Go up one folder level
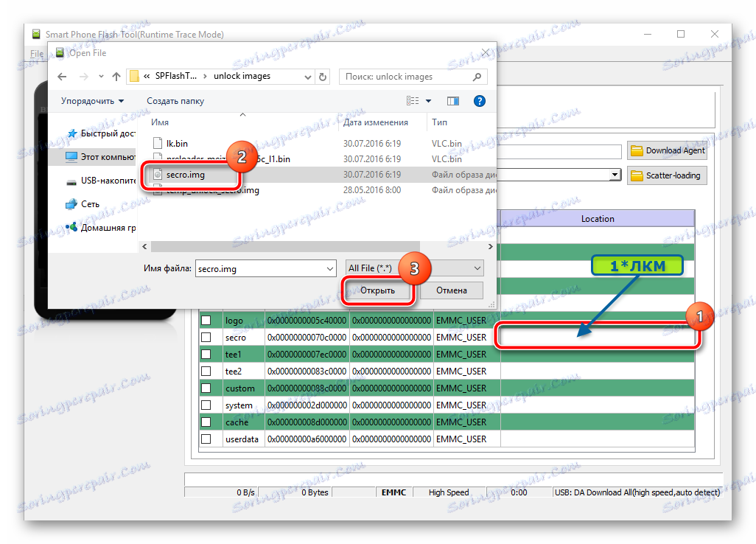The width and height of the screenshot is (756, 544). point(116,77)
